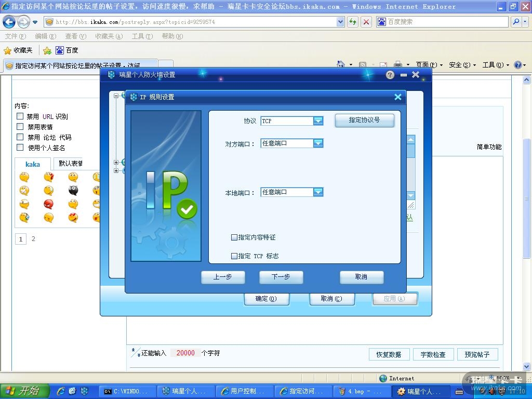Click the red stop loading icon

(366, 22)
